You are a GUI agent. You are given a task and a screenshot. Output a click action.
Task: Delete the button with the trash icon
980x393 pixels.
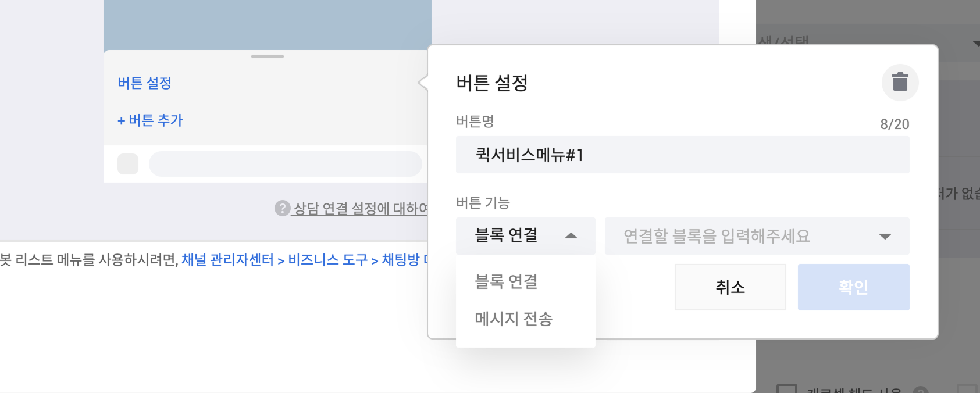(900, 82)
